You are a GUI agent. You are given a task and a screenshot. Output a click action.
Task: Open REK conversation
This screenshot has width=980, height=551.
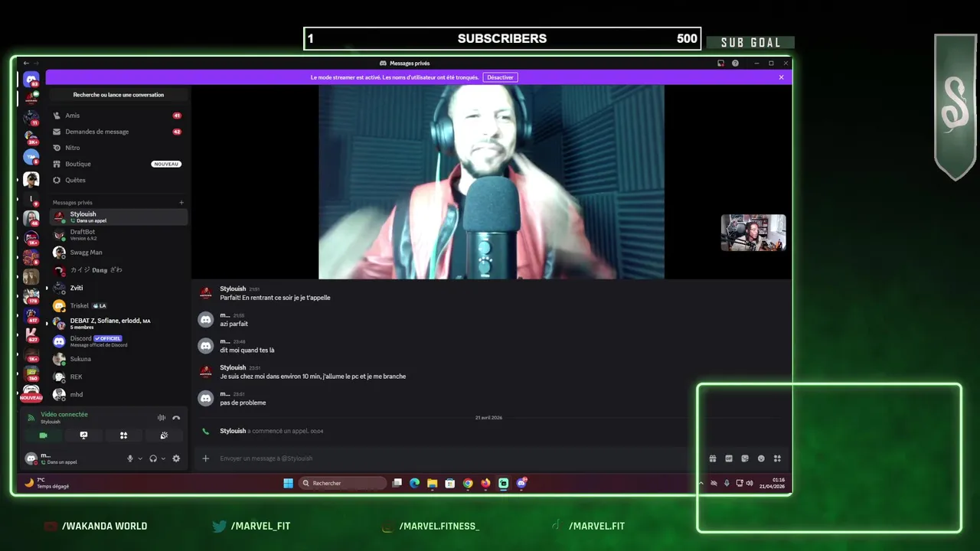118,377
